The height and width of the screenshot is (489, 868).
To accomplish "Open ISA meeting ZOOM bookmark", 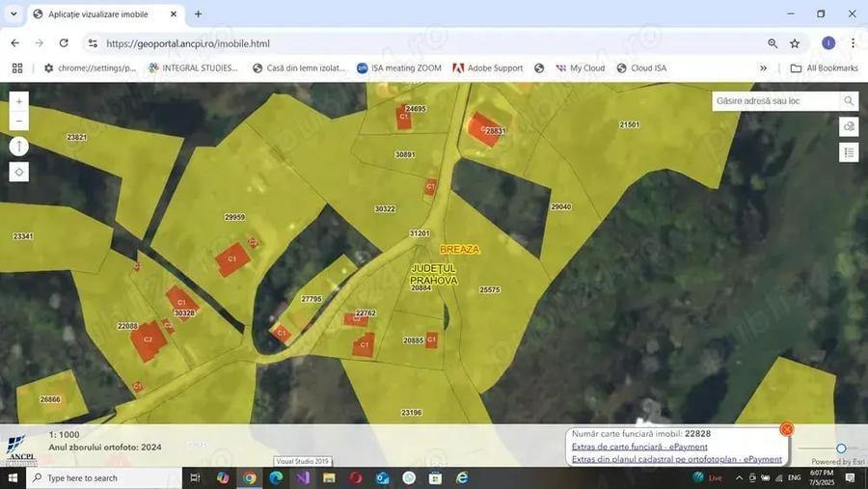I will [399, 68].
